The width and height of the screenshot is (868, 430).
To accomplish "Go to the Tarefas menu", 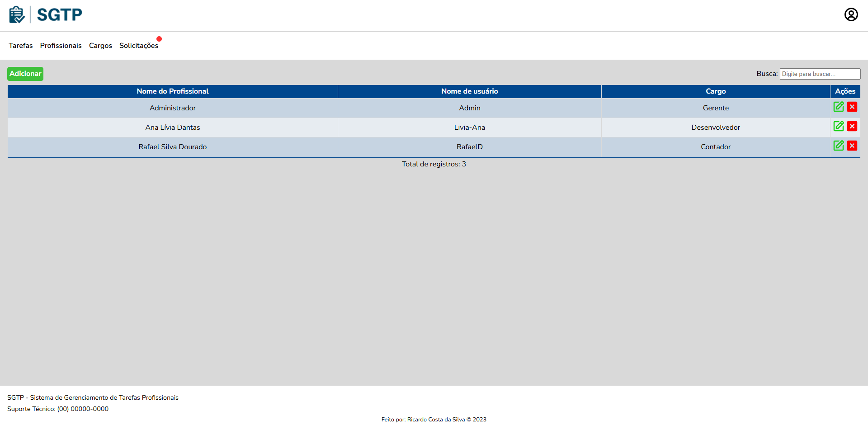I will 21,46.
